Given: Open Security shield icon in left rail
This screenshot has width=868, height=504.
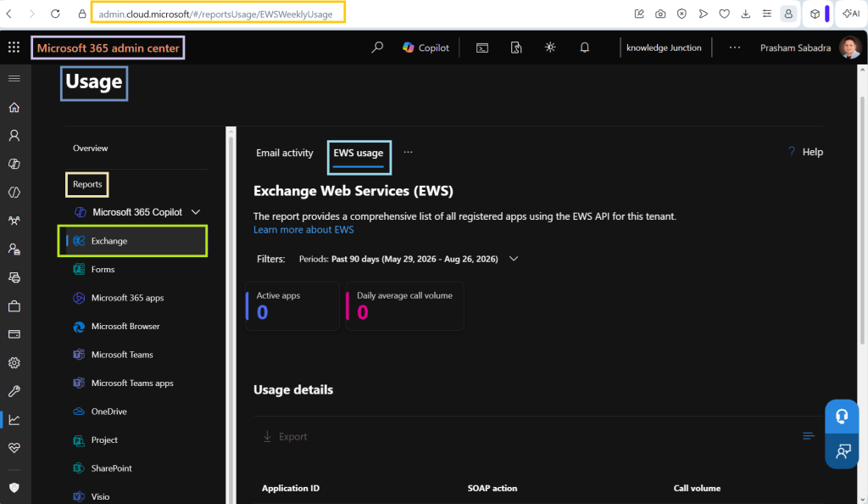Looking at the screenshot, I should click(14, 488).
